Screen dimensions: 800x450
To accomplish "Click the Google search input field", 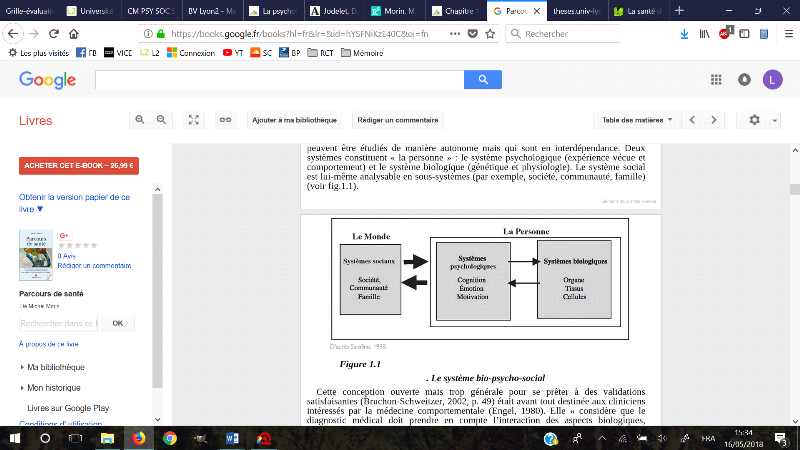I will (x=280, y=80).
